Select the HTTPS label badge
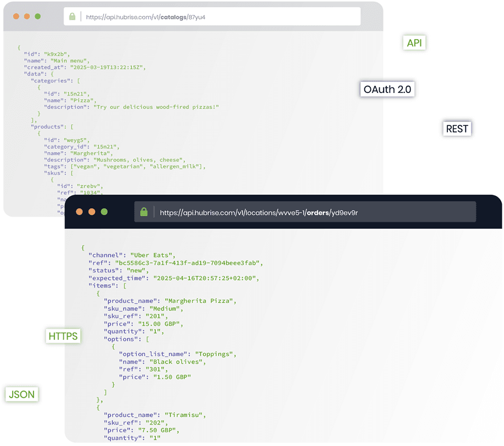 pyautogui.click(x=63, y=335)
